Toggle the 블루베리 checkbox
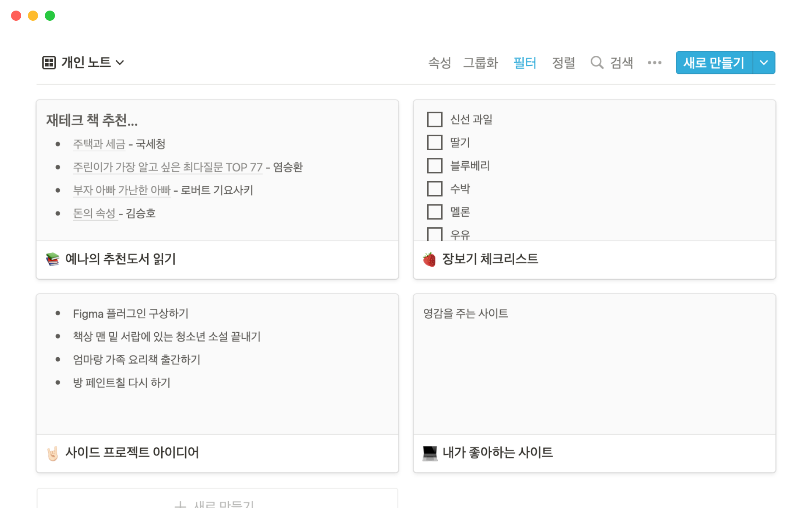This screenshot has height=508, width=812. tap(434, 166)
